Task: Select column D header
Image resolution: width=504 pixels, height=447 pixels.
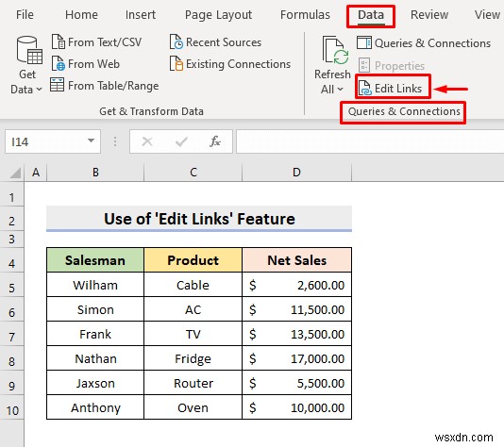Action: coord(296,173)
